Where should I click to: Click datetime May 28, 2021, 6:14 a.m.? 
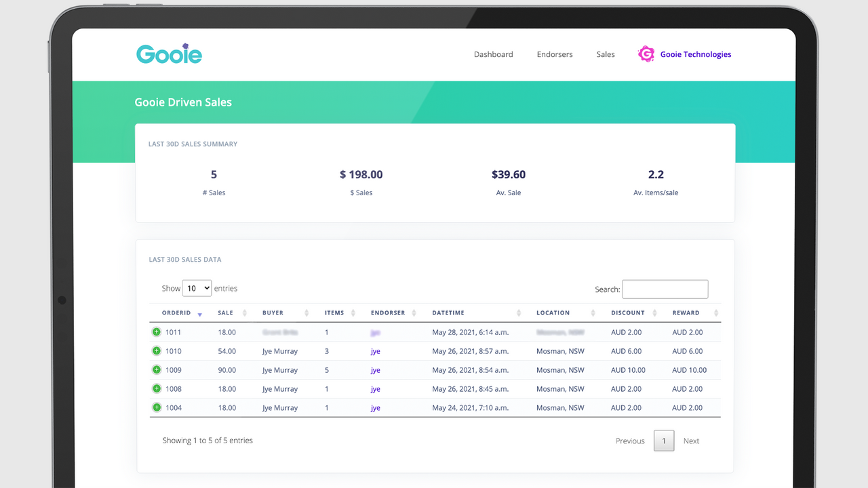471,332
